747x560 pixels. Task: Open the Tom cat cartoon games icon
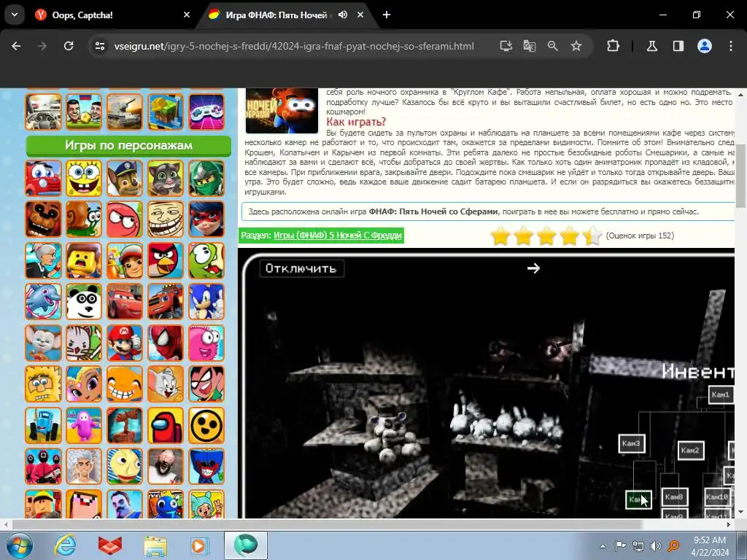tap(166, 384)
